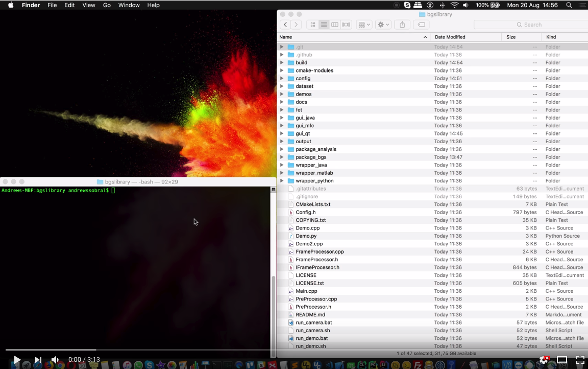Go back in the Finder window

285,25
